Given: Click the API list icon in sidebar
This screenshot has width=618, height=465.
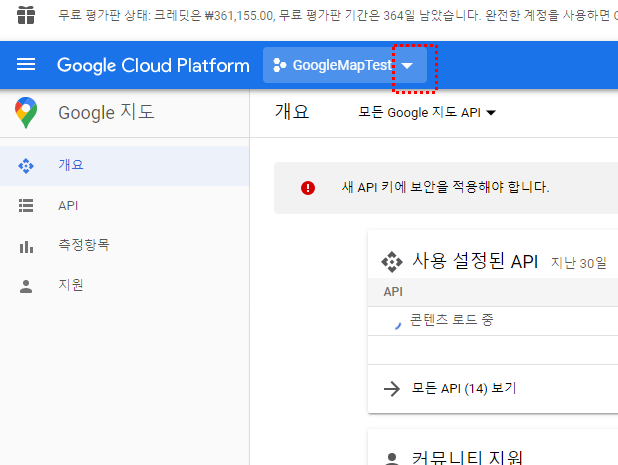Looking at the screenshot, I should (26, 206).
